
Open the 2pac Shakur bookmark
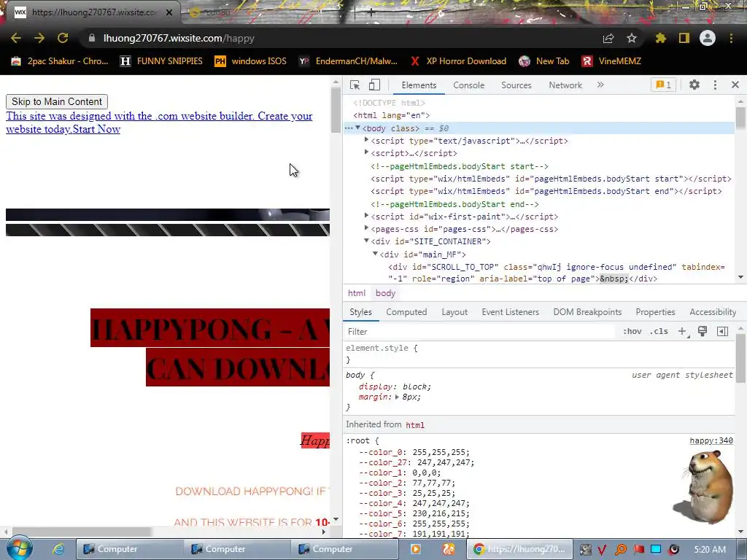point(60,61)
